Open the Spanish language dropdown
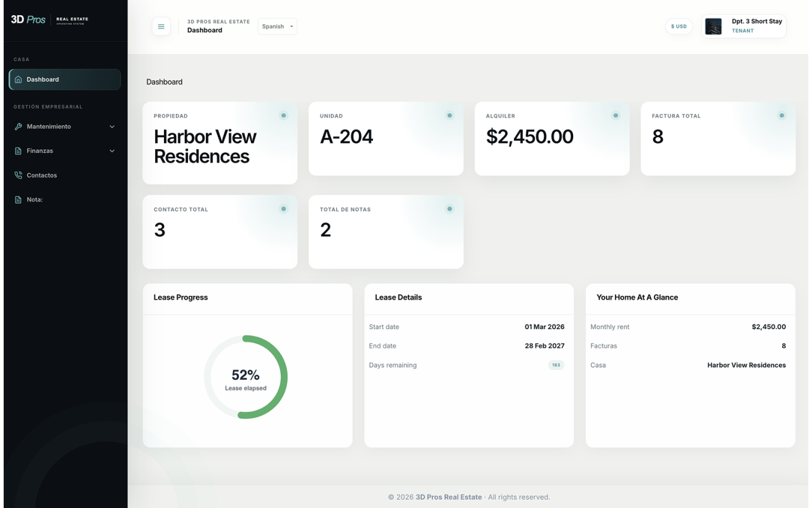The height and width of the screenshot is (508, 812). (278, 27)
